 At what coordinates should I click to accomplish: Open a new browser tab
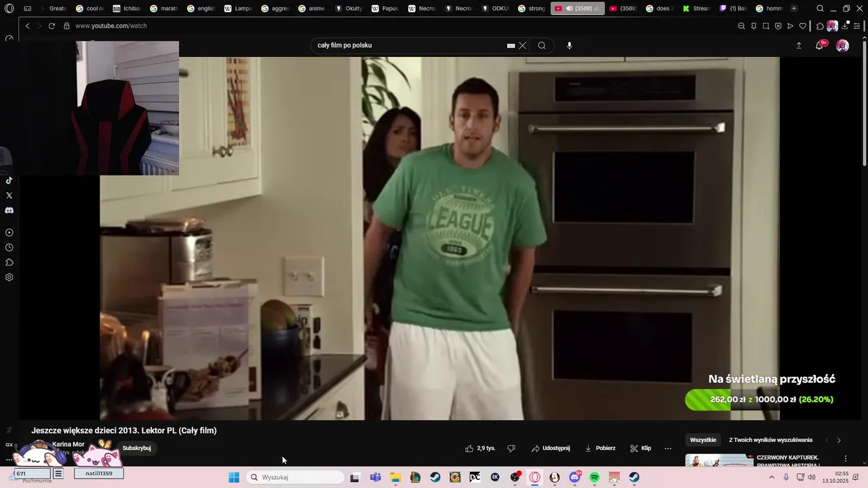[x=794, y=9]
